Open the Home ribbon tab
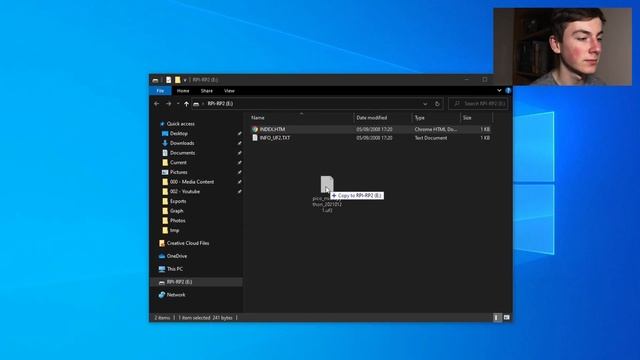 183,91
